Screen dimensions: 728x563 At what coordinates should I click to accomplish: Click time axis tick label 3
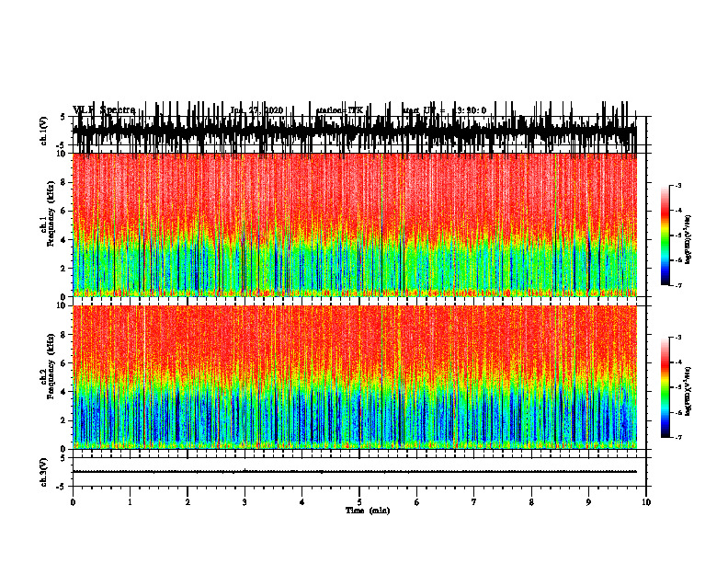(x=245, y=502)
